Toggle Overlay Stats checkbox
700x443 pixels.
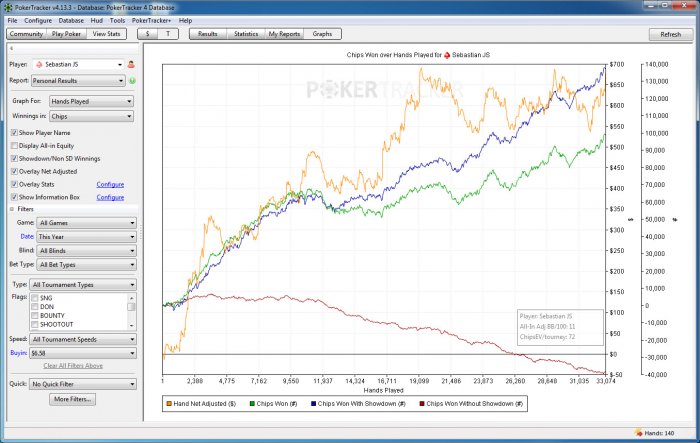click(x=14, y=184)
